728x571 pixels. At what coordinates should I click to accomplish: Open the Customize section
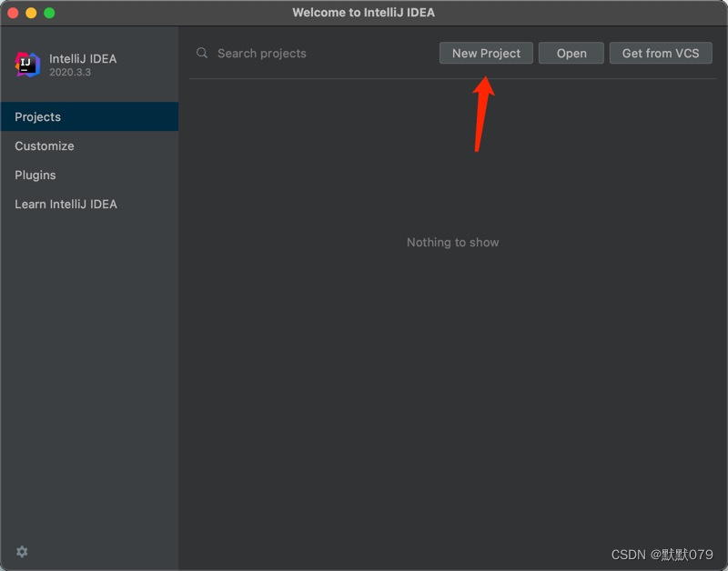[x=89, y=145]
